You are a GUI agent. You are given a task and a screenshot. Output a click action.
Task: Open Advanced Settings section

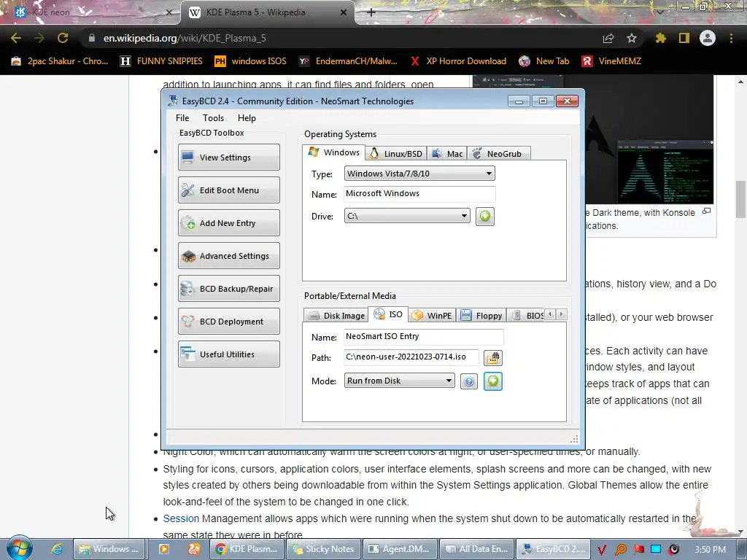tap(228, 256)
